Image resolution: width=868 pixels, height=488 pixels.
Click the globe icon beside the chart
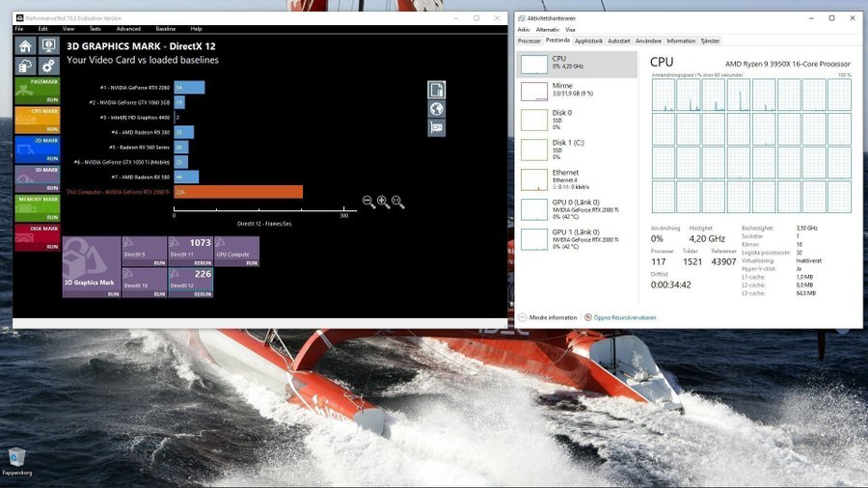tap(436, 109)
